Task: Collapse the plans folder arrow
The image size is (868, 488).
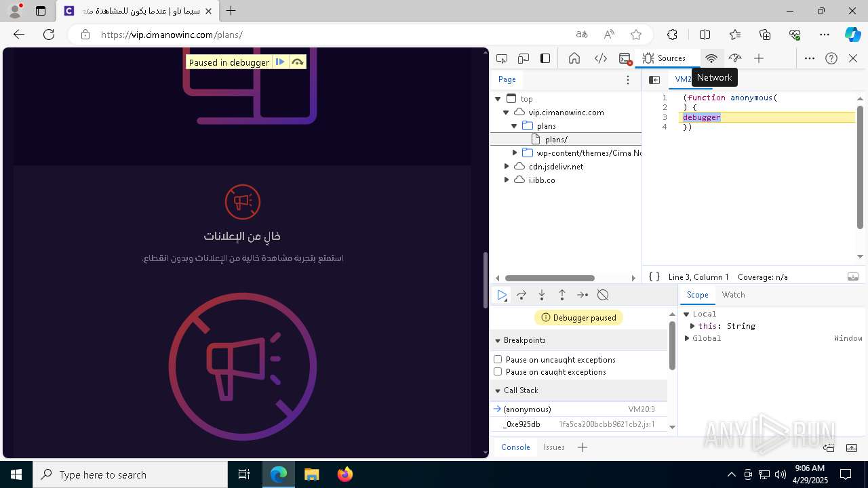Action: tap(514, 126)
